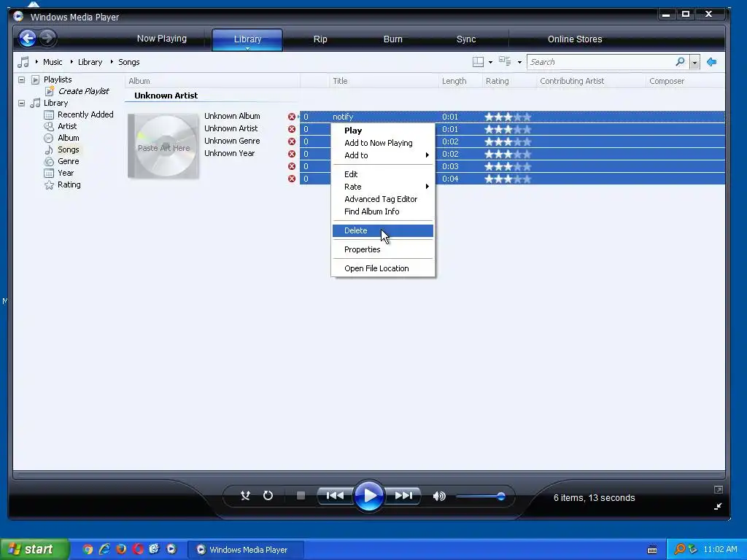Viewport: 747px width, 560px height.
Task: Switch to compact mode icon
Action: pos(718,506)
